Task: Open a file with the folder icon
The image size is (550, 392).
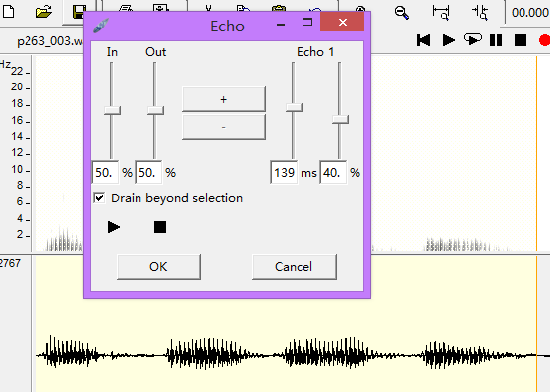Action: (44, 11)
